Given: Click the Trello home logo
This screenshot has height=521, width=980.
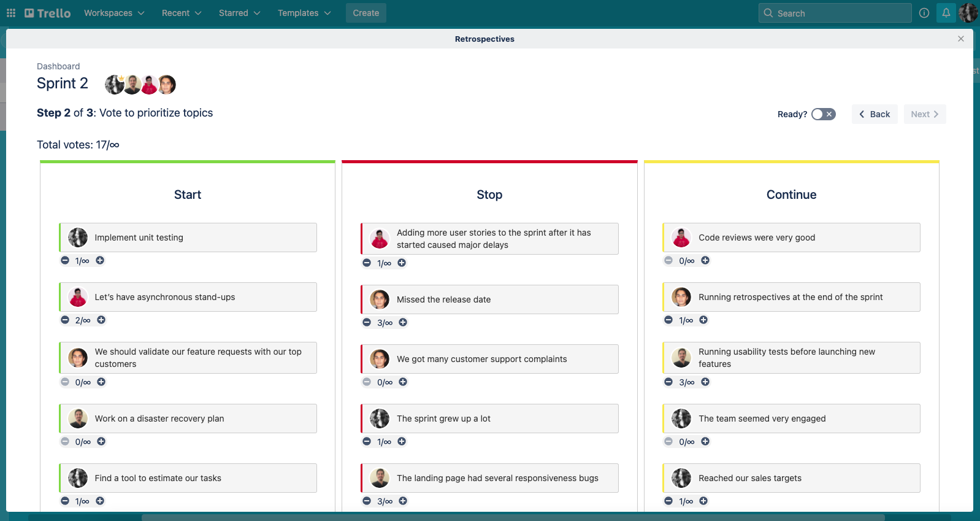Looking at the screenshot, I should [48, 13].
